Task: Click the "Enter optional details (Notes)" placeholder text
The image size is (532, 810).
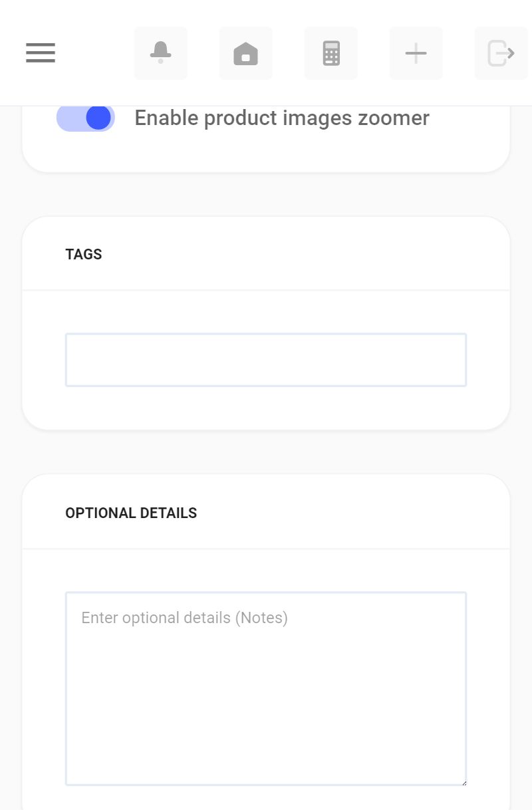Action: pyautogui.click(x=184, y=618)
